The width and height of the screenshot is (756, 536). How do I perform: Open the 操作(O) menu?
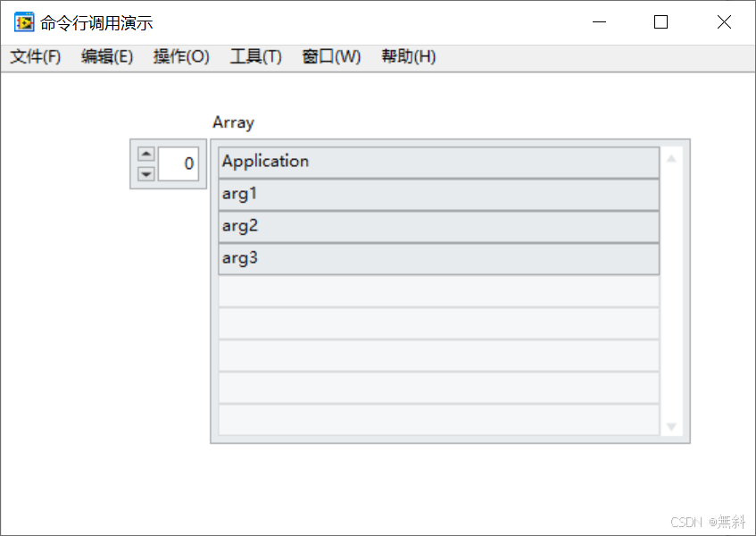click(180, 56)
